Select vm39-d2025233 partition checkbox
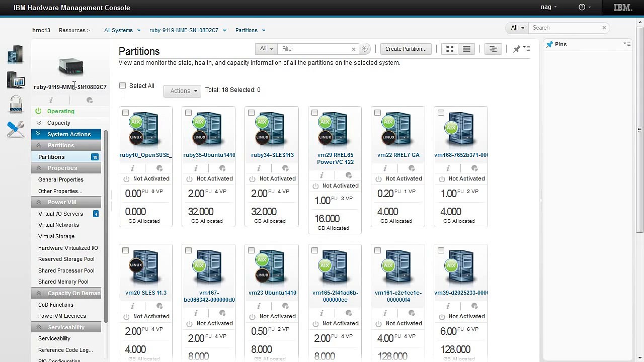This screenshot has width=644, height=362. (441, 250)
